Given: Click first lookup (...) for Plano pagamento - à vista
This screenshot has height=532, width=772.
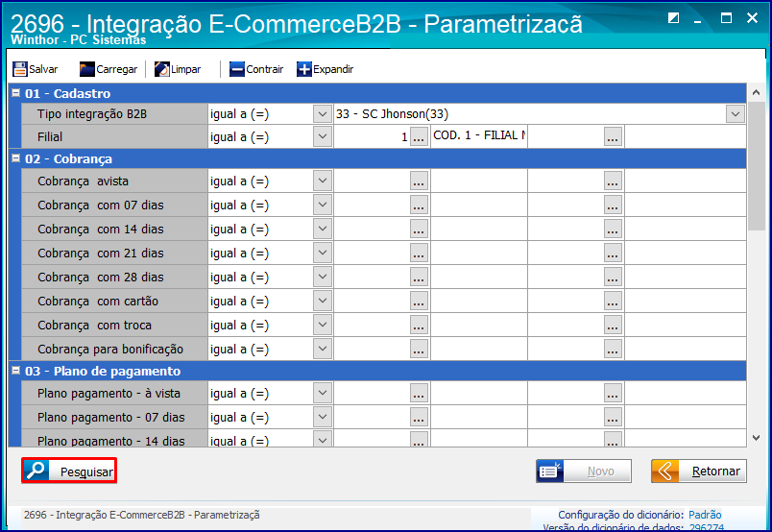Looking at the screenshot, I should (419, 394).
